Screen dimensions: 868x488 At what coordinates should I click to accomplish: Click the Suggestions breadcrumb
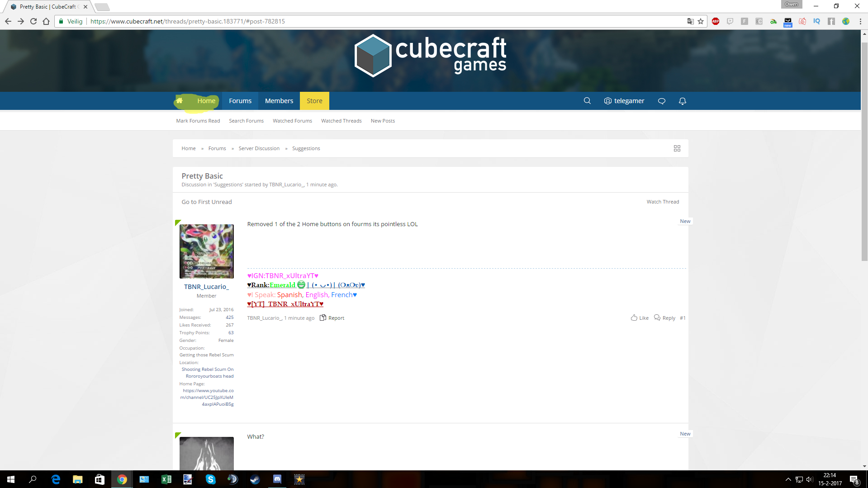pos(306,148)
